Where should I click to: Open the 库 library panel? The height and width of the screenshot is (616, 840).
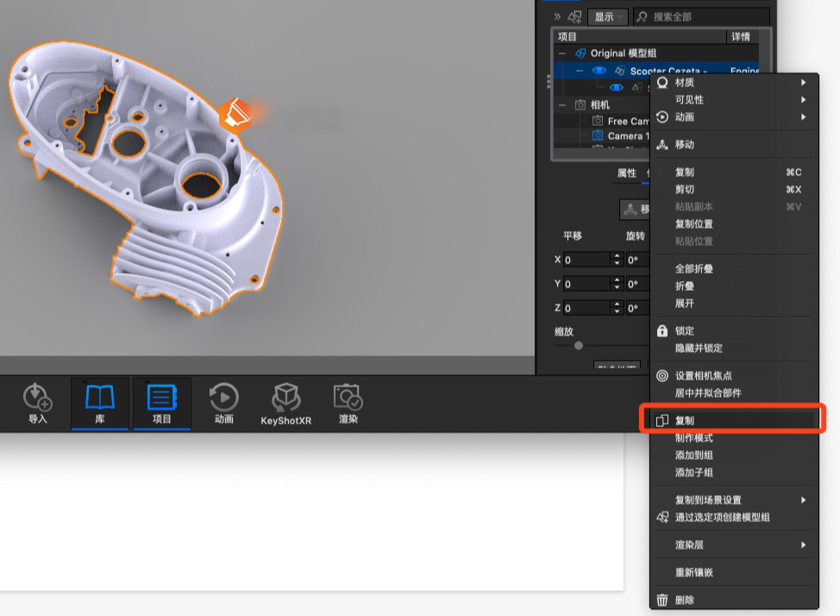point(100,401)
